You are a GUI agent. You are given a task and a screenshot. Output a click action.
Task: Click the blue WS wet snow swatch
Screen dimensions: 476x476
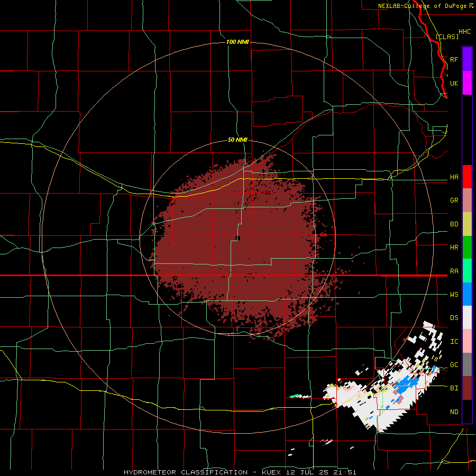pos(467,294)
